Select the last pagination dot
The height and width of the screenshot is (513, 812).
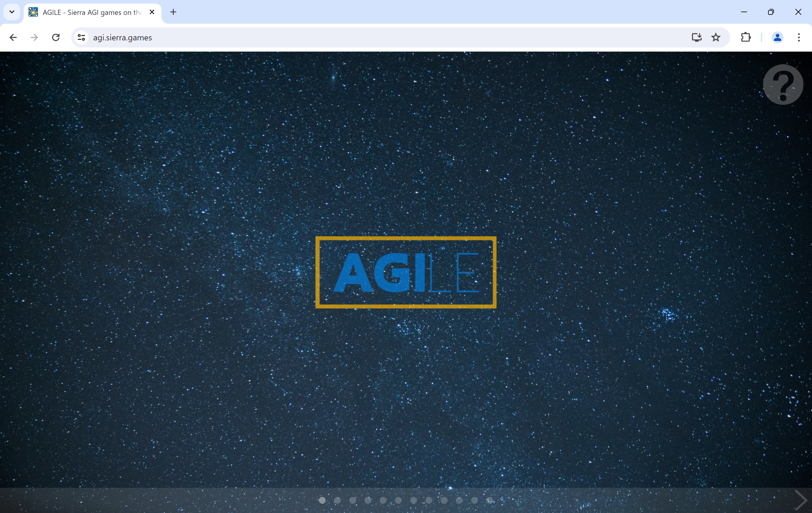pos(490,501)
